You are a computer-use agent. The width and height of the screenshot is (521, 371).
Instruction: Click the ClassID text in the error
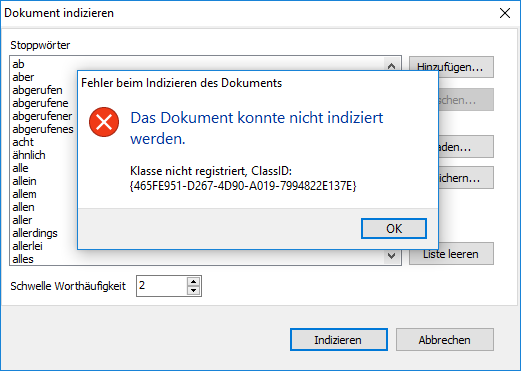[243, 178]
